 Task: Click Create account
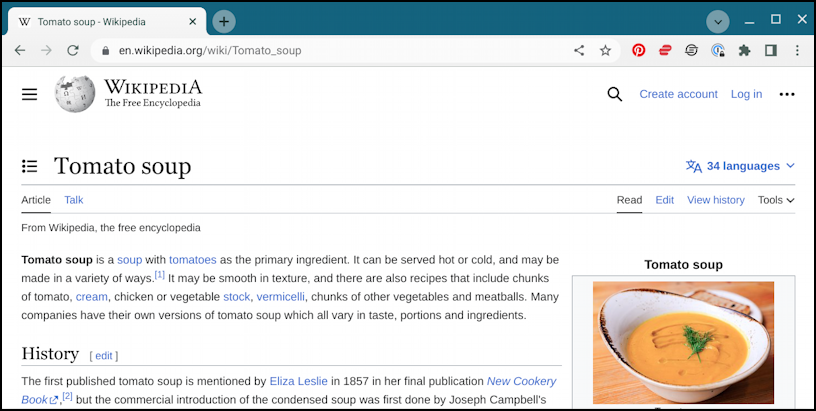coord(678,94)
